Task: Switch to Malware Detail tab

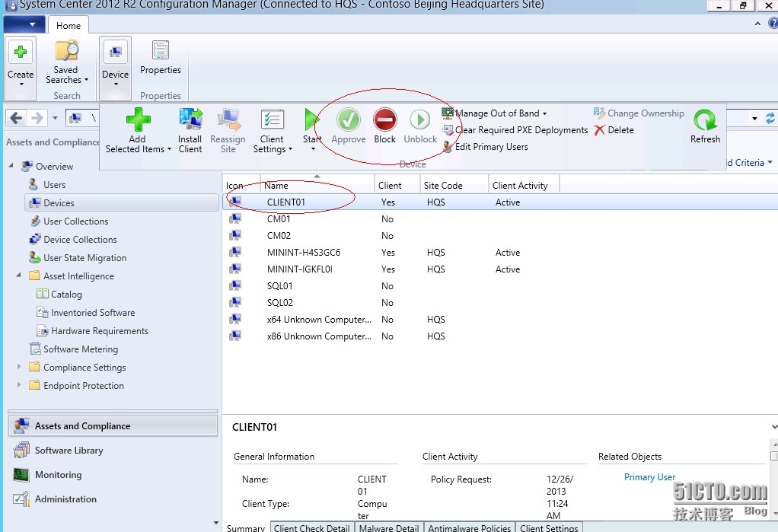Action: [389, 527]
